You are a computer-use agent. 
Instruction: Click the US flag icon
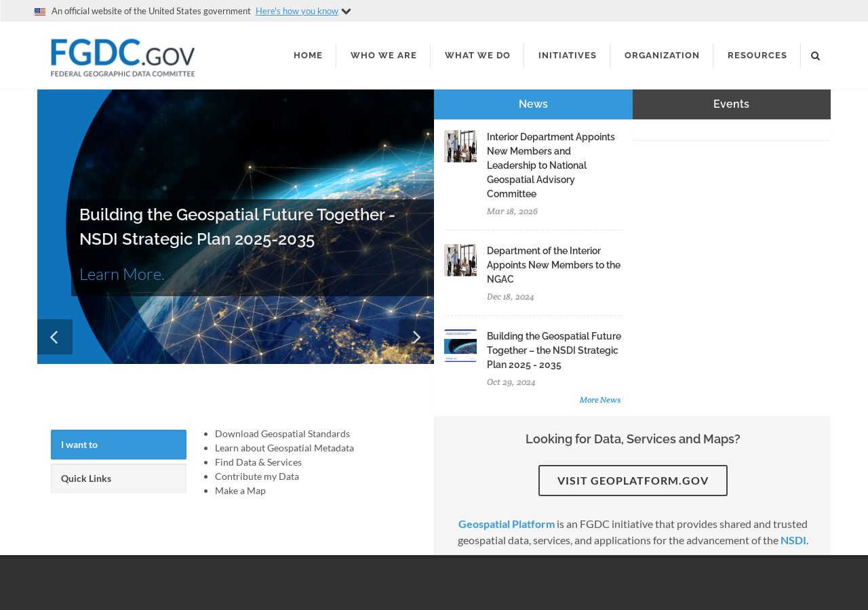tap(40, 12)
